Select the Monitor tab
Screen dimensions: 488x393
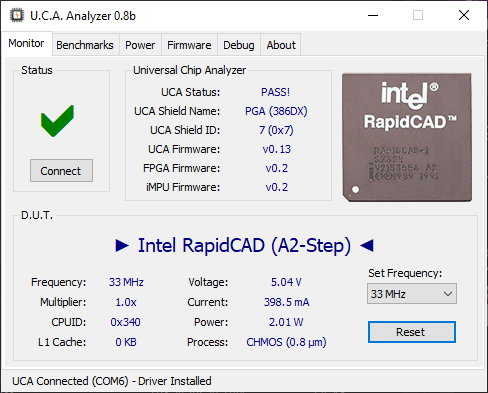click(26, 43)
